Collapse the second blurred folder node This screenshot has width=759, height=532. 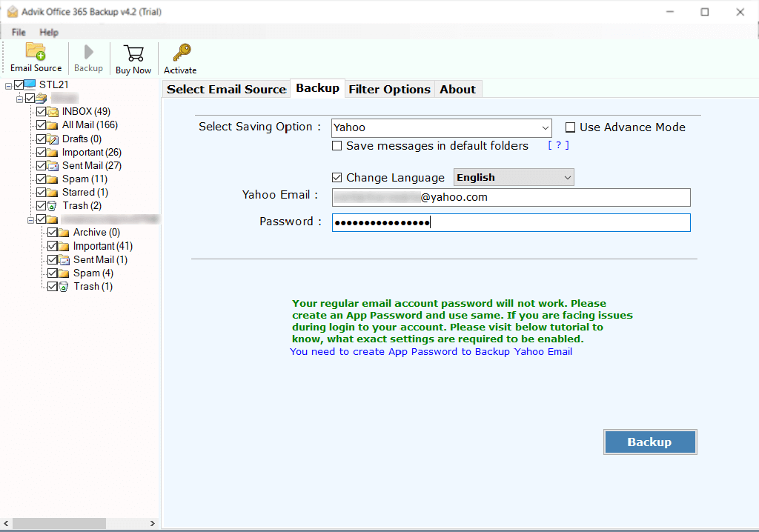30,220
